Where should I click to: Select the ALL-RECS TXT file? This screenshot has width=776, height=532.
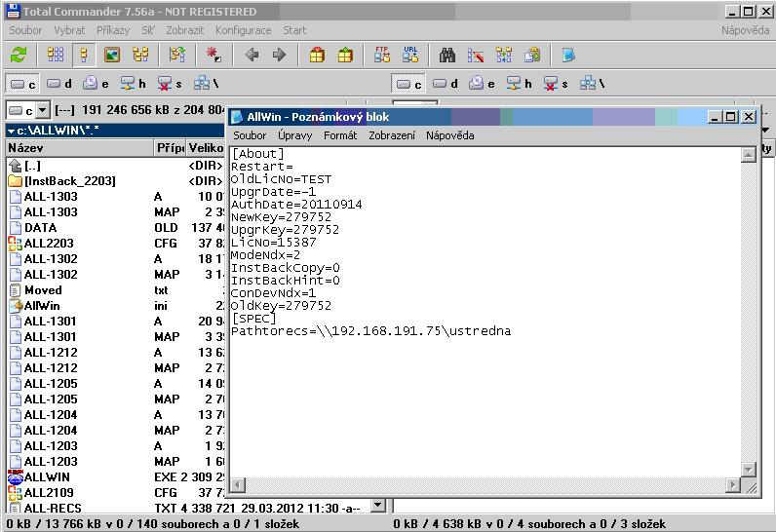(x=188, y=508)
